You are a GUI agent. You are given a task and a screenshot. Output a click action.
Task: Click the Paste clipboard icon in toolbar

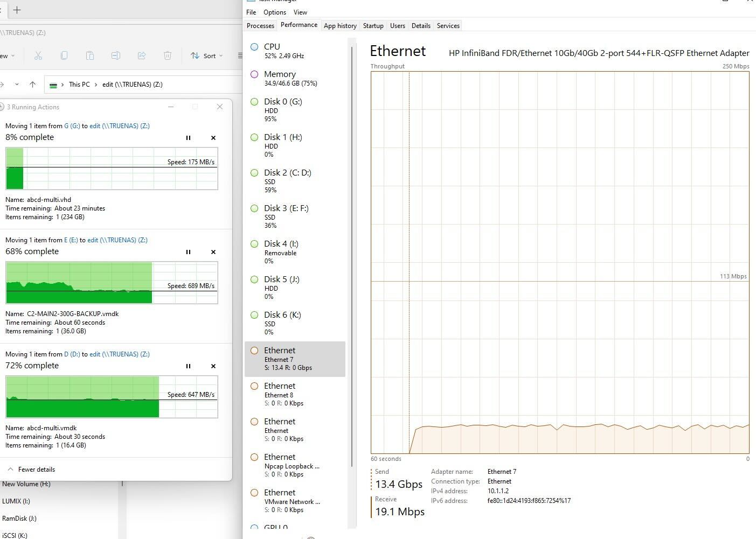point(90,55)
